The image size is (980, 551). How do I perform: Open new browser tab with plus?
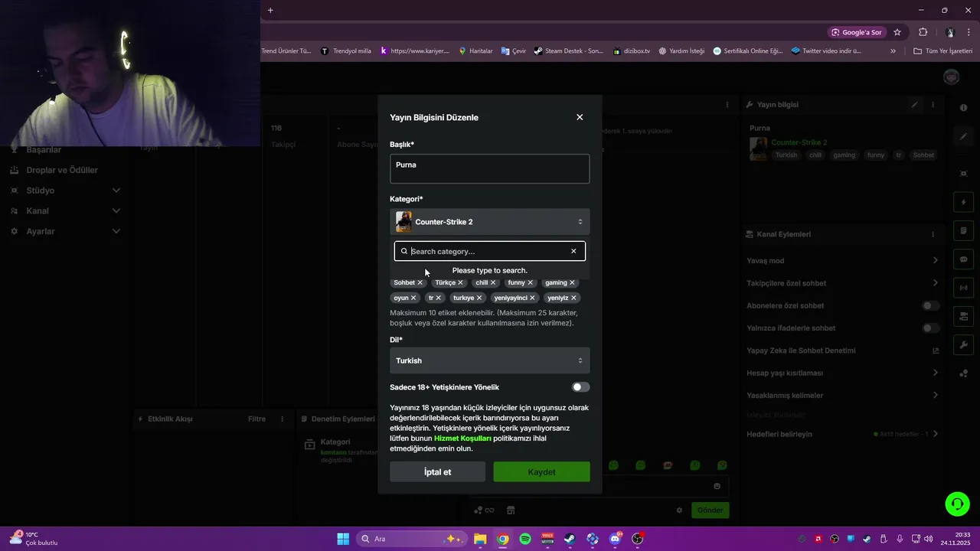click(x=270, y=10)
